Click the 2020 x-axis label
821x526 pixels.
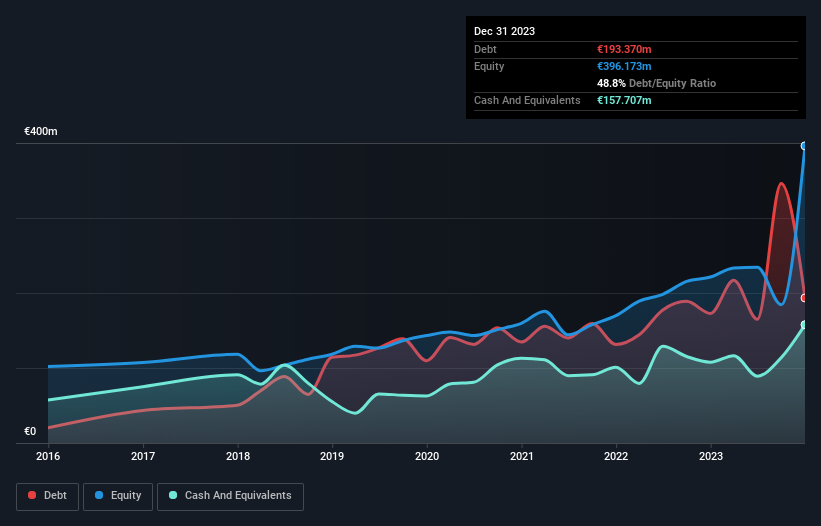pos(427,456)
